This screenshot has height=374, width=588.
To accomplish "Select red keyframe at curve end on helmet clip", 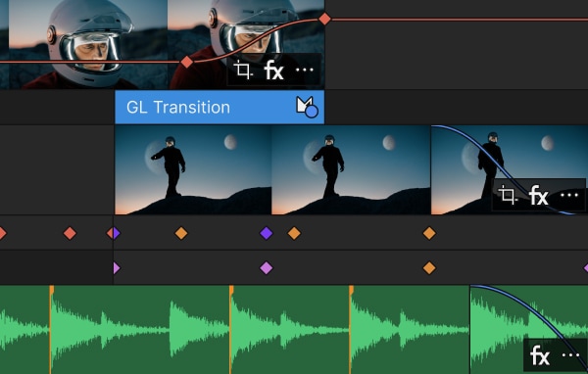I will click(x=324, y=19).
